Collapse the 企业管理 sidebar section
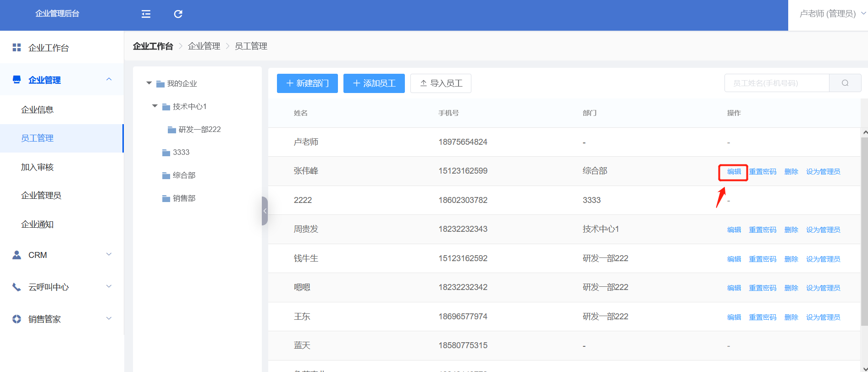868x372 pixels. click(x=109, y=80)
